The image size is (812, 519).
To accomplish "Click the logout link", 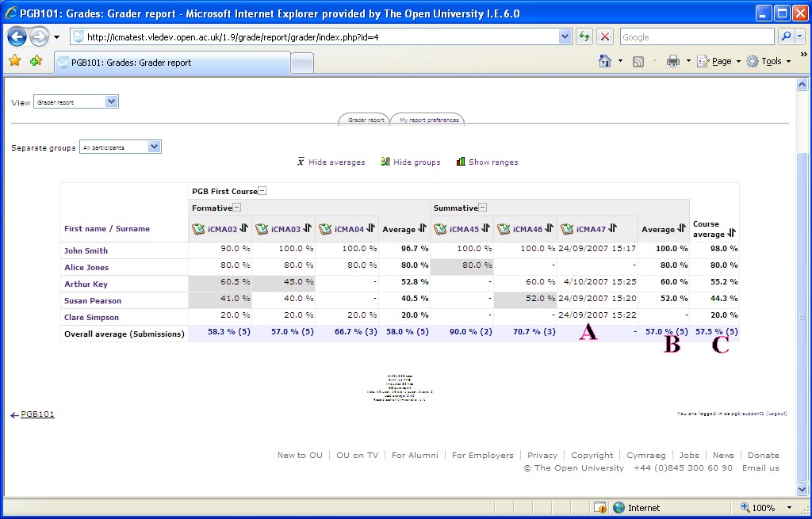I will [776, 414].
